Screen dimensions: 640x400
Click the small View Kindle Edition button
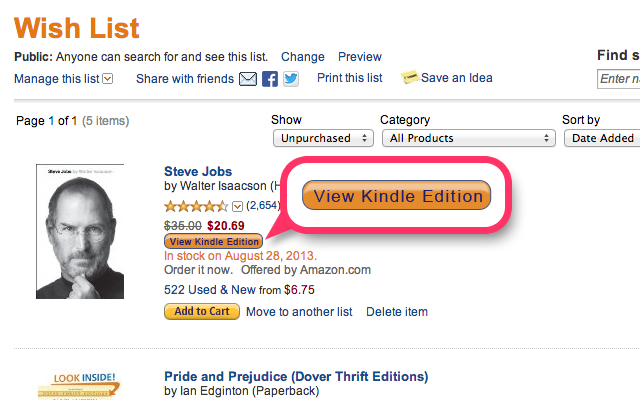pyautogui.click(x=213, y=241)
